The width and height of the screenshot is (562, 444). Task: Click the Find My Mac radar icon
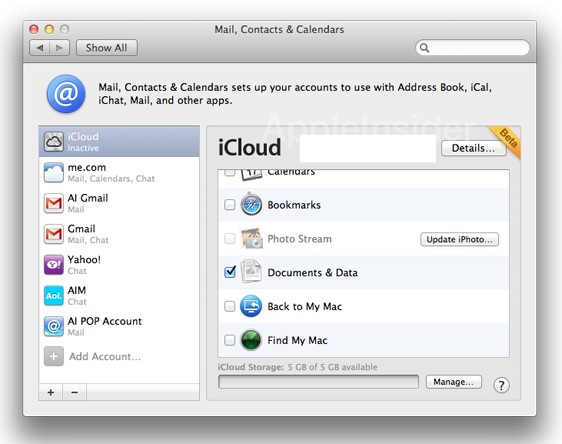pyautogui.click(x=251, y=340)
